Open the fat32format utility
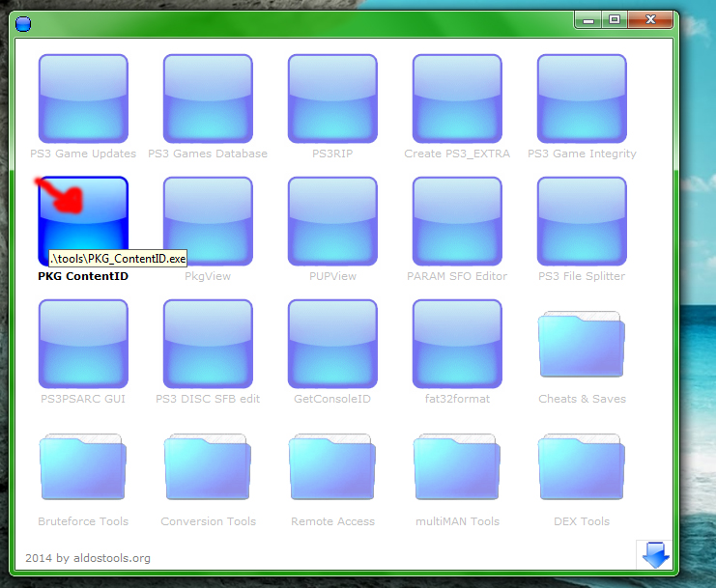 [x=457, y=344]
